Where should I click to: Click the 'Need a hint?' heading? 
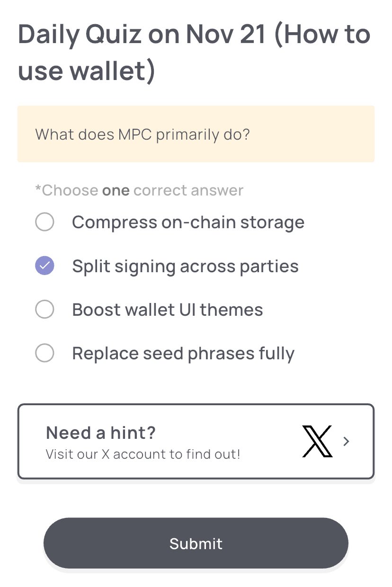coord(101,433)
